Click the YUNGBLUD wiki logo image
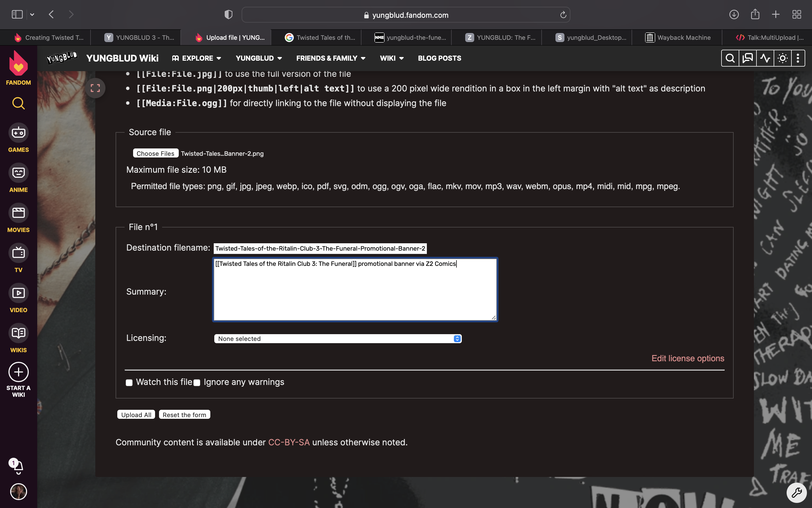The width and height of the screenshot is (812, 508). 62,58
